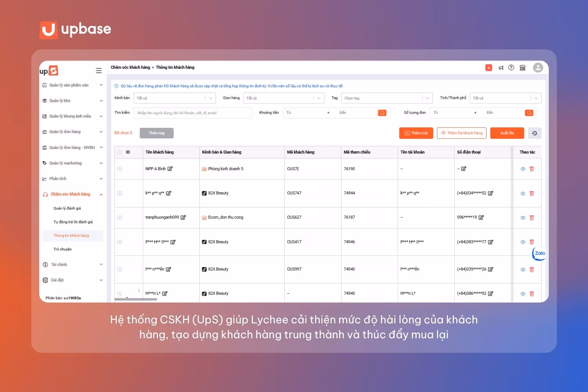Image resolution: width=588 pixels, height=392 pixels.
Task: Delete the CUS747 customer row
Action: [532, 193]
